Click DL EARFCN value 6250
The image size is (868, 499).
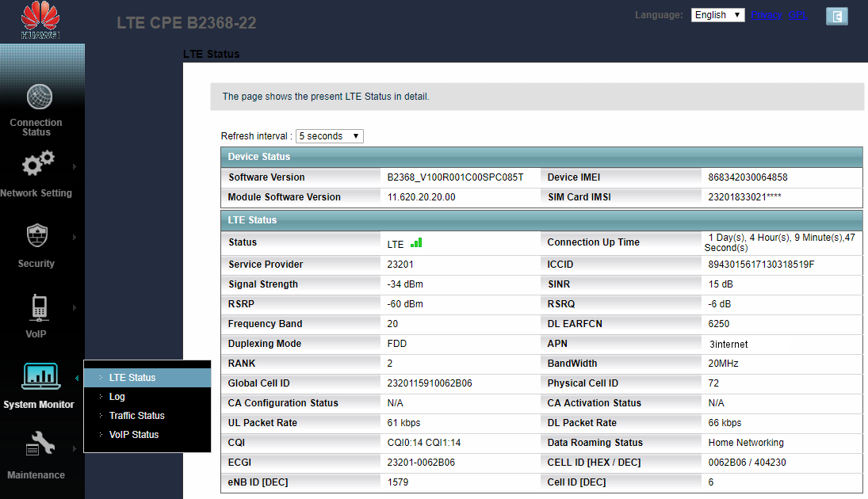(x=718, y=324)
